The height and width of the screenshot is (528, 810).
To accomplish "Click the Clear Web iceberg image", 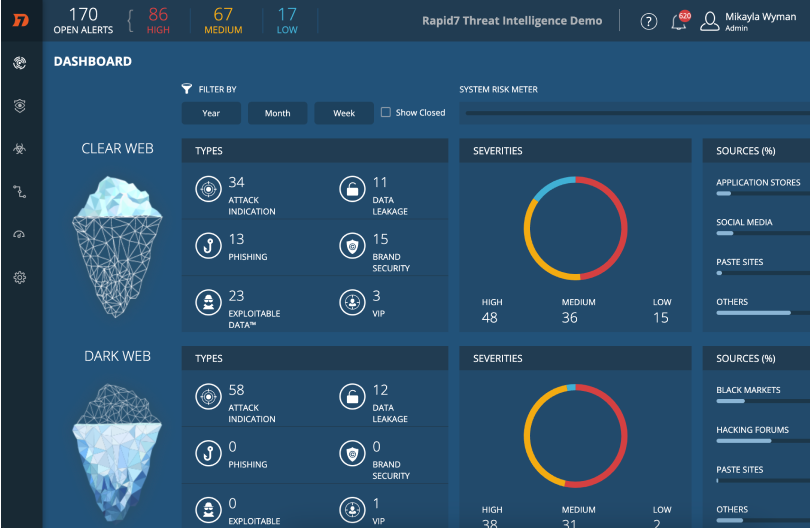I will [117, 246].
